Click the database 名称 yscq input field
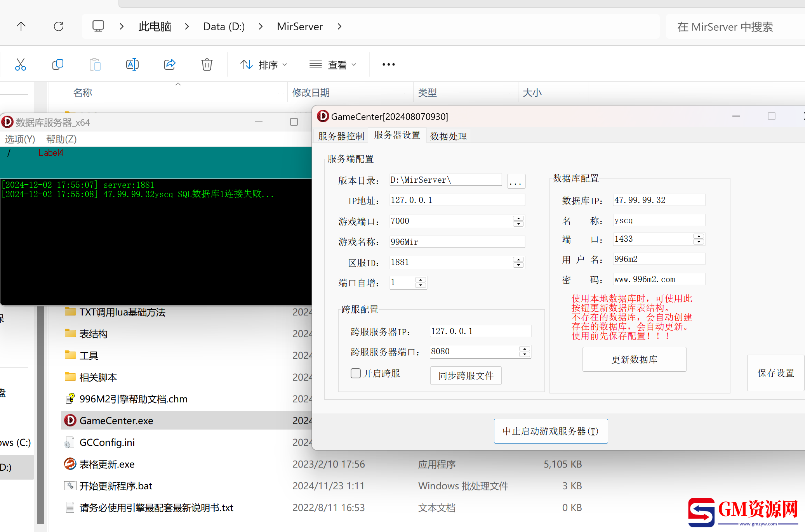The height and width of the screenshot is (532, 805). [x=659, y=220]
